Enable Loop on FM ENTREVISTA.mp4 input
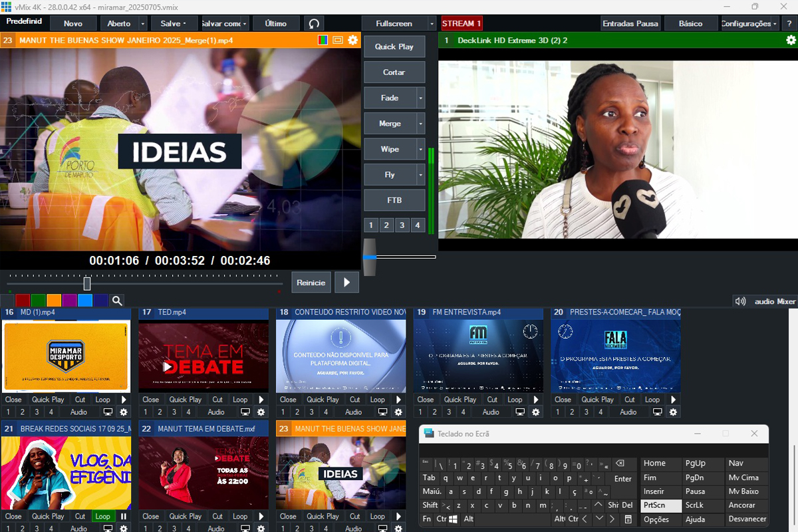This screenshot has width=798, height=532. click(515, 400)
